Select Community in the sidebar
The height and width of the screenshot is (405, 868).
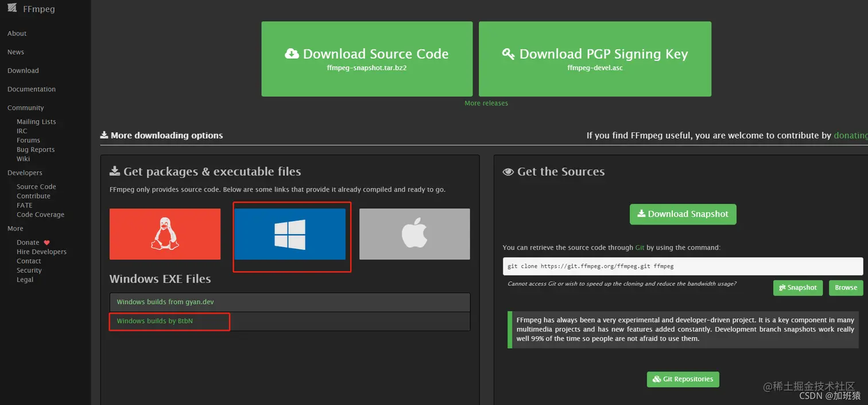click(x=25, y=107)
